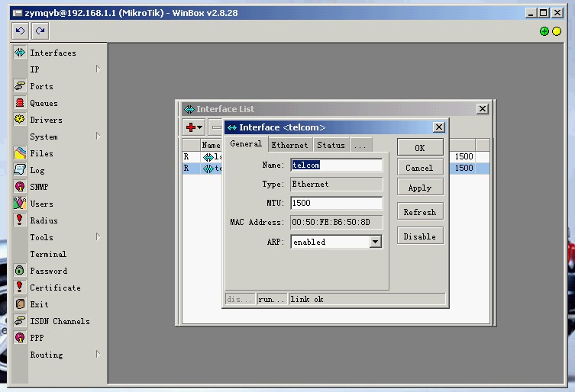The height and width of the screenshot is (392, 575).
Task: Switch to the Status tab
Action: tap(331, 145)
